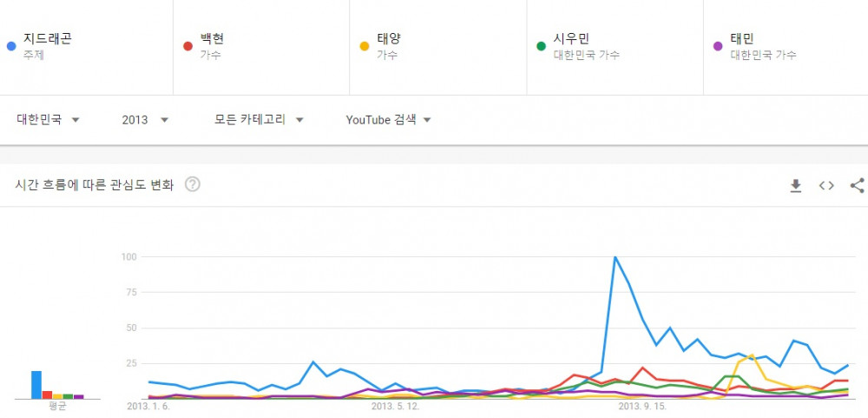Screen dimensions: 868x418
Task: Click the yellow dot beside 태양
Action: pyautogui.click(x=365, y=46)
